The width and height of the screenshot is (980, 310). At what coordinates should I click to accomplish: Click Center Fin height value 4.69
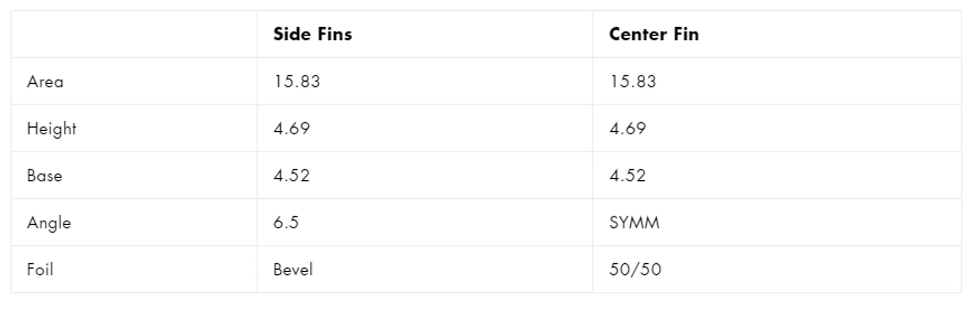pyautogui.click(x=627, y=129)
